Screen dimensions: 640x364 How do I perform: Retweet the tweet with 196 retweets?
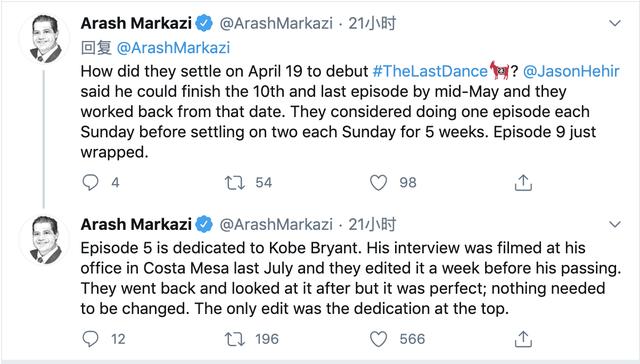(235, 339)
